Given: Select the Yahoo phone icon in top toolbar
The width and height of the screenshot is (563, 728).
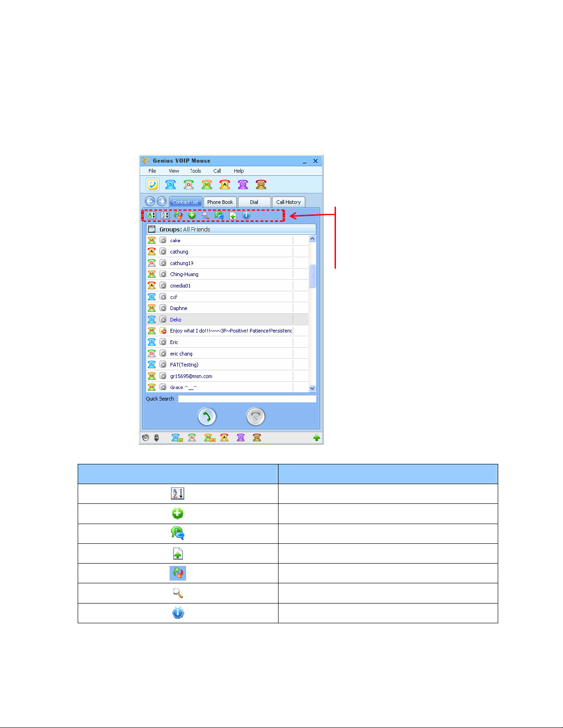Looking at the screenshot, I should [243, 185].
